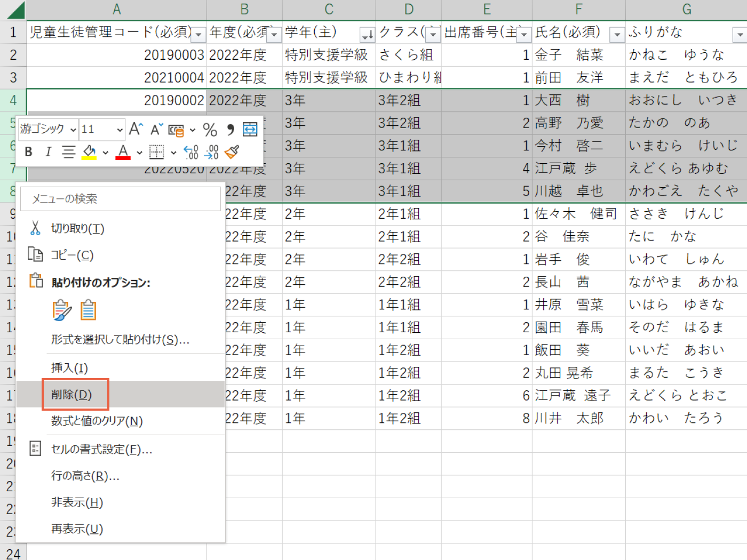Increase decimal places

pos(191,152)
